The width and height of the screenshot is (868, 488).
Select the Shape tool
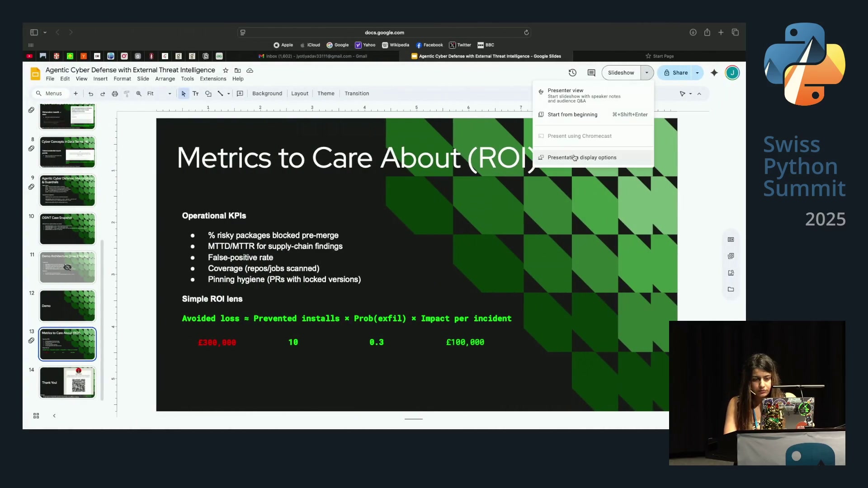[208, 94]
